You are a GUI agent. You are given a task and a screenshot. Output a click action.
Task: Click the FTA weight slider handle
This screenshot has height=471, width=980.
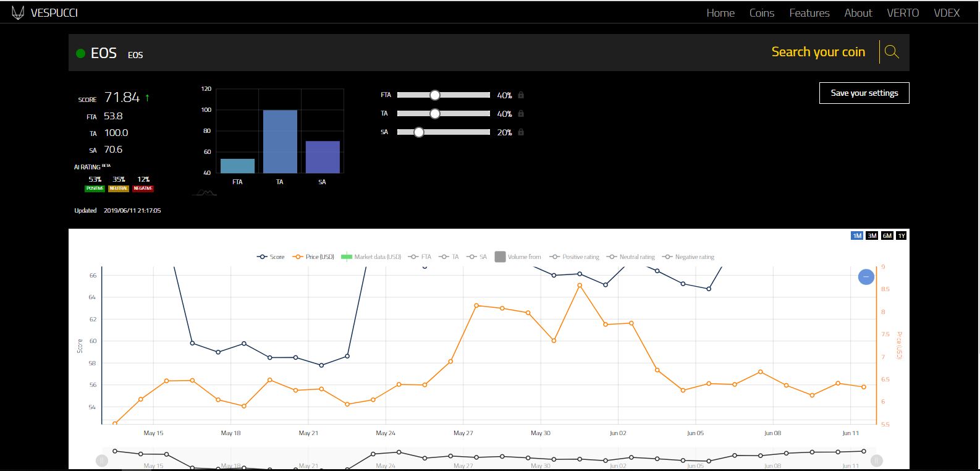[x=435, y=95]
